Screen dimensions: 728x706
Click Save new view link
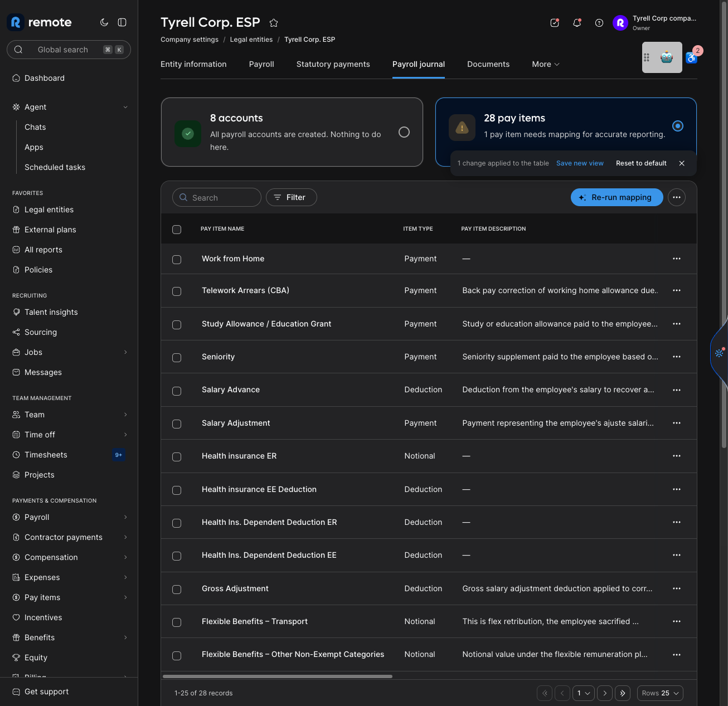pyautogui.click(x=580, y=163)
